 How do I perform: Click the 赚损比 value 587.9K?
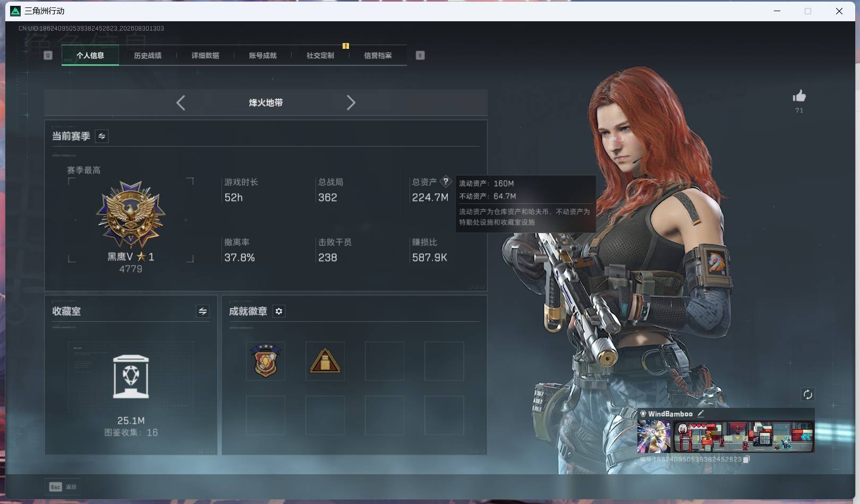[x=430, y=258]
